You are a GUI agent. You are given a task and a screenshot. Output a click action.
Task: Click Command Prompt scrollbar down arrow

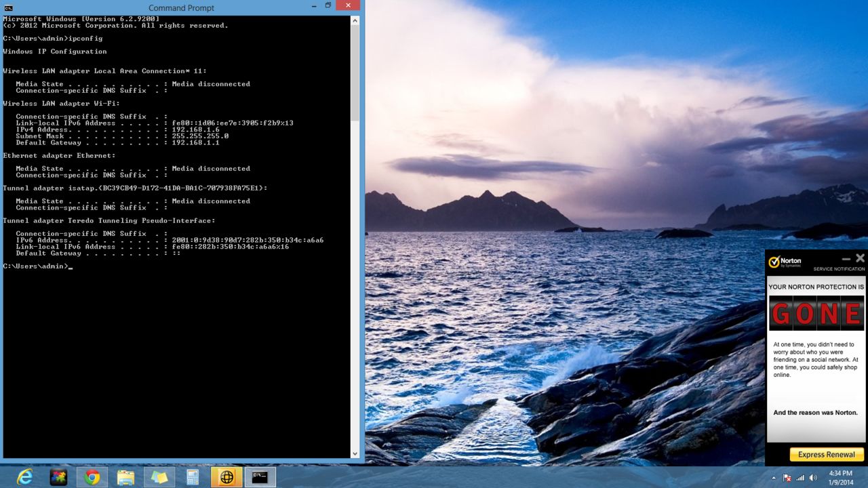355,453
